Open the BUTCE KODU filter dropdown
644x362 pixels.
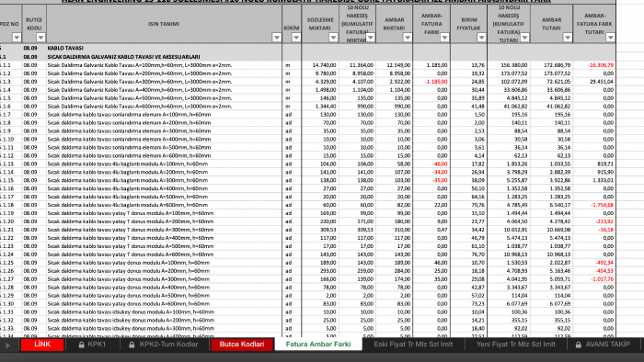[x=40, y=38]
